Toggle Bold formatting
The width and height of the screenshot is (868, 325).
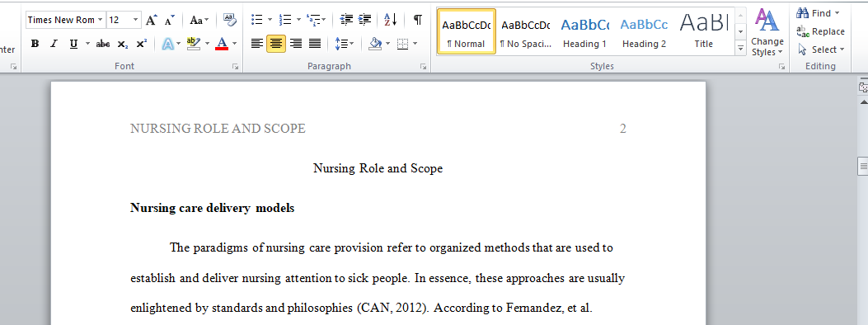click(x=35, y=44)
